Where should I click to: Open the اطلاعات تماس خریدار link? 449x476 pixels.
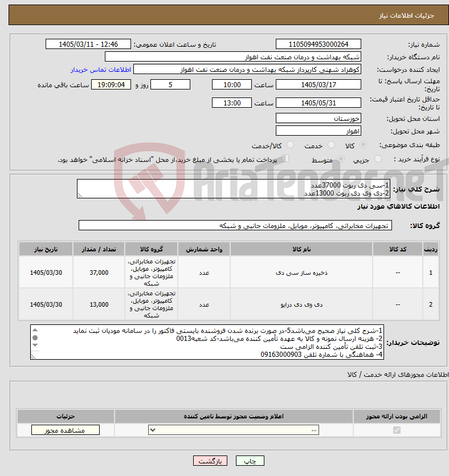pyautogui.click(x=101, y=70)
